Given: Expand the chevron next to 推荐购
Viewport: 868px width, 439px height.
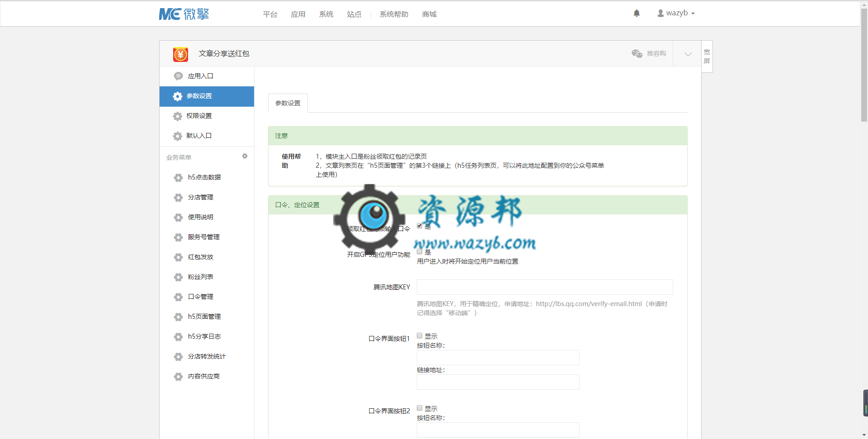Looking at the screenshot, I should [x=688, y=54].
